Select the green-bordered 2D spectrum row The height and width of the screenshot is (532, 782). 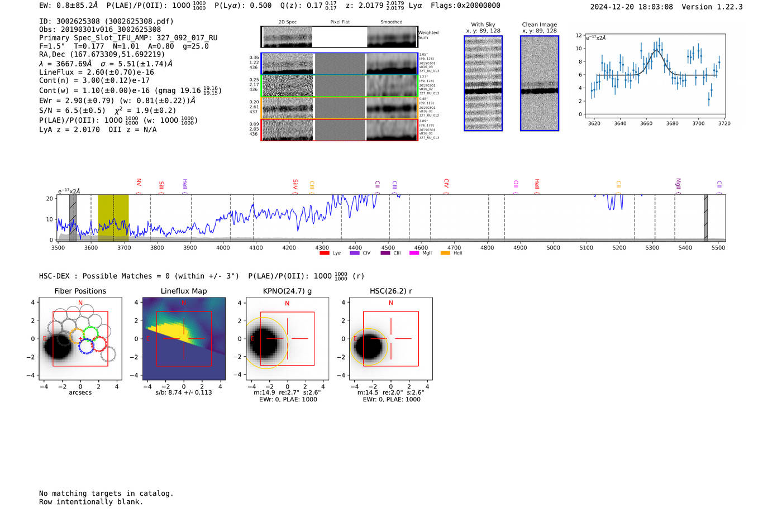[340, 86]
